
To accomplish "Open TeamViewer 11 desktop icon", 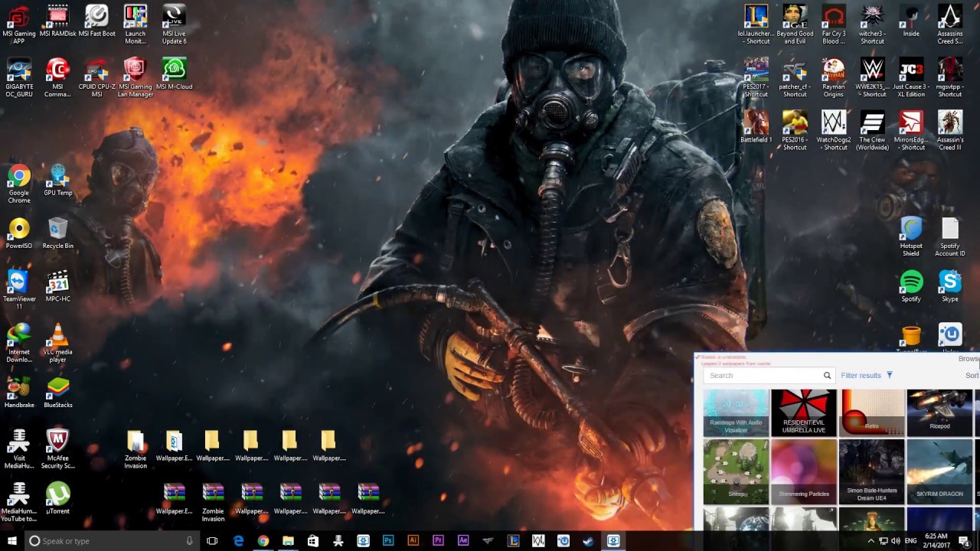I will coord(19,289).
